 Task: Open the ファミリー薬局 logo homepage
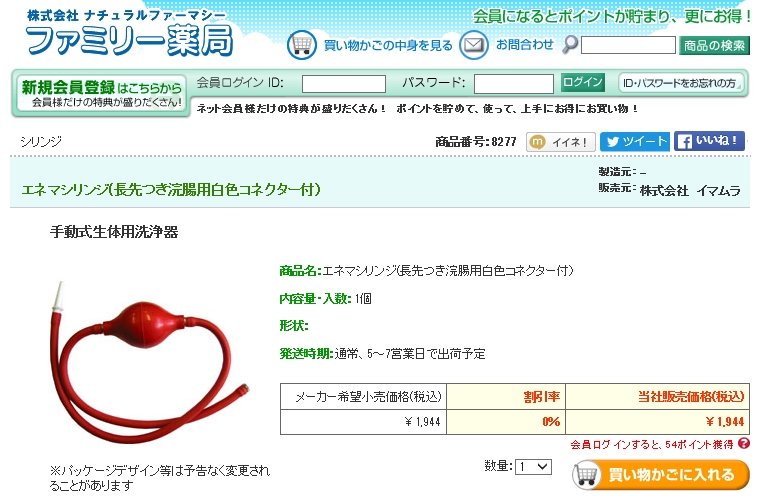(x=130, y=33)
